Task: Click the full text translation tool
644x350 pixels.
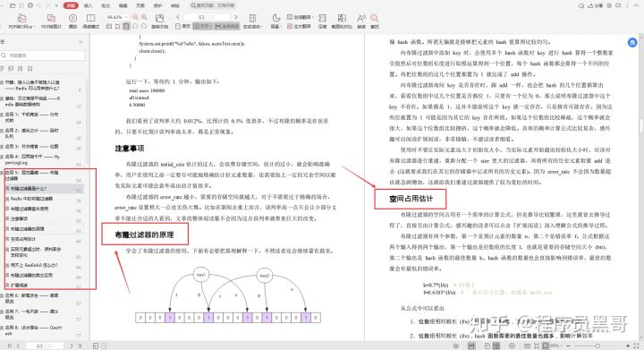Action: [x=299, y=26]
